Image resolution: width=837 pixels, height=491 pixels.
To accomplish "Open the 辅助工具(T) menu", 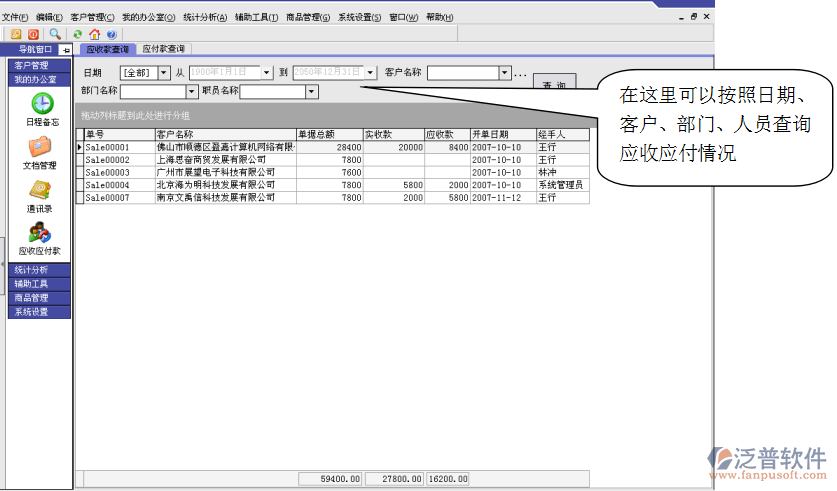I will pyautogui.click(x=256, y=17).
